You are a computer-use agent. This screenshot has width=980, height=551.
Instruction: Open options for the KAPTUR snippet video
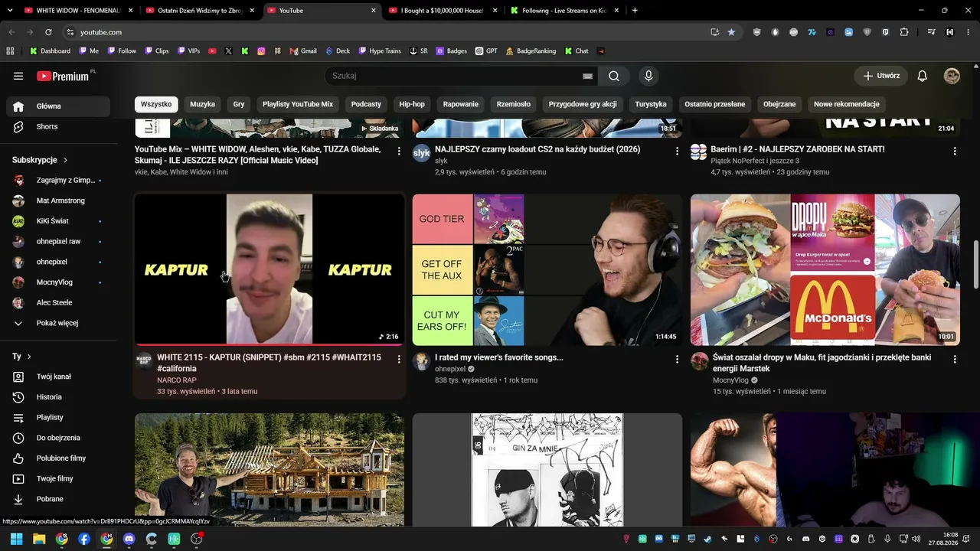pos(399,359)
